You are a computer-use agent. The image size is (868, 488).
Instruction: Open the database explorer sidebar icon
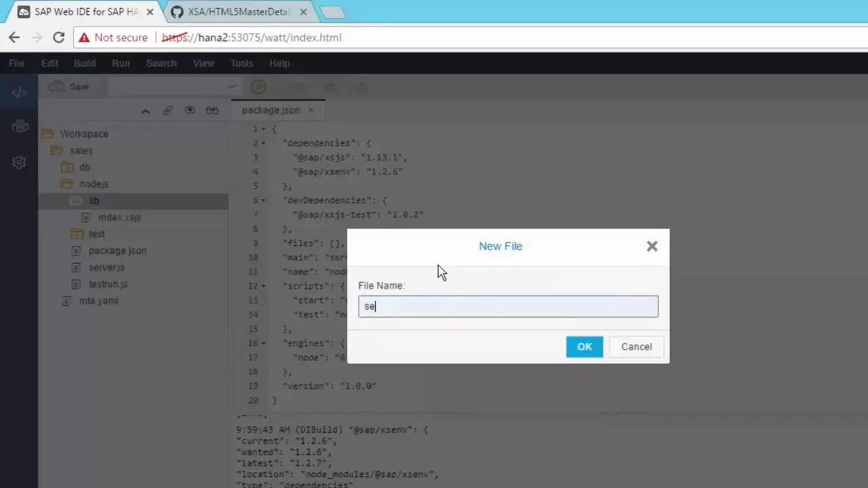pos(20,127)
